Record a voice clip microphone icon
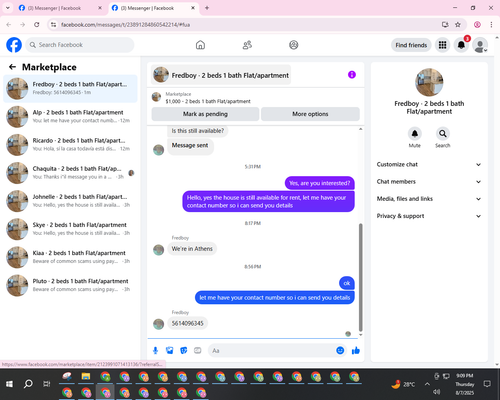This screenshot has height=400, width=500. [x=155, y=350]
